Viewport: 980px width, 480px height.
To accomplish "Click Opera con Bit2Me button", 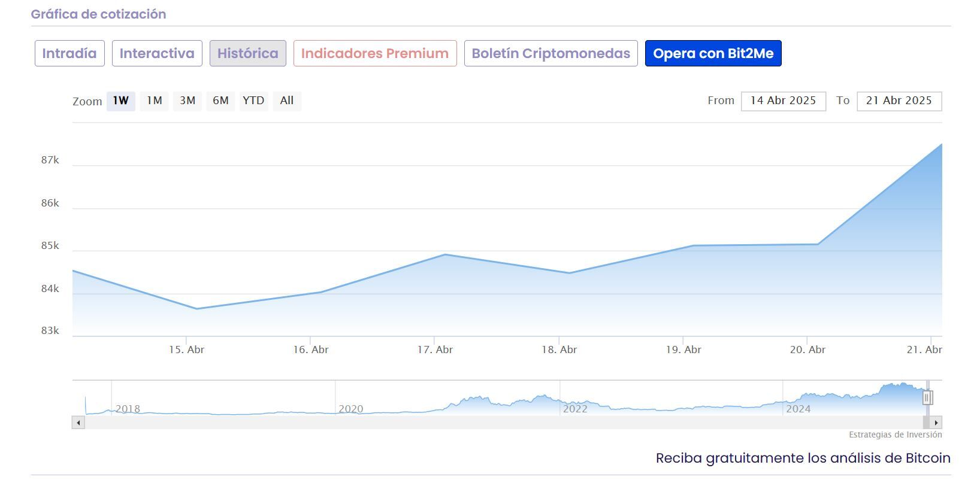I will point(713,53).
